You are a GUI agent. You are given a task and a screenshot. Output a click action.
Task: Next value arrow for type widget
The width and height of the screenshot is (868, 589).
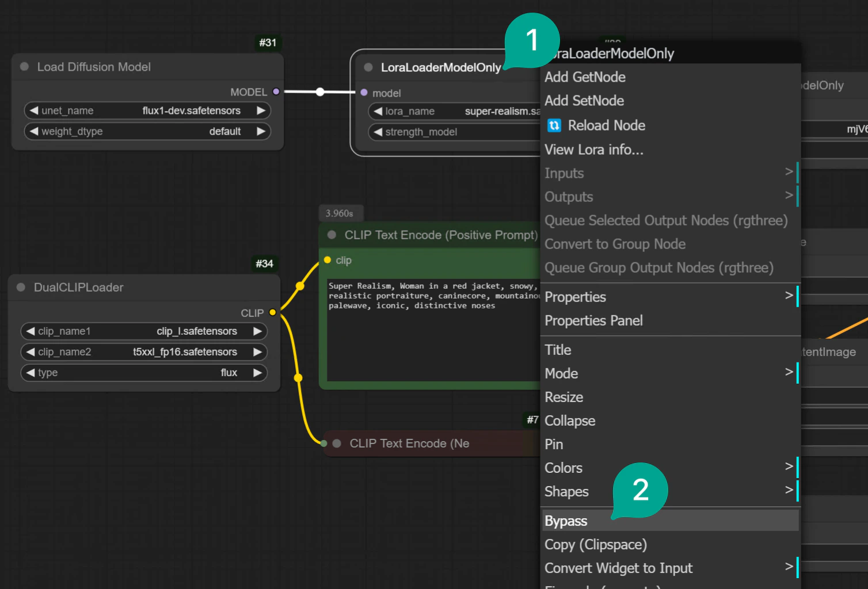pyautogui.click(x=257, y=373)
